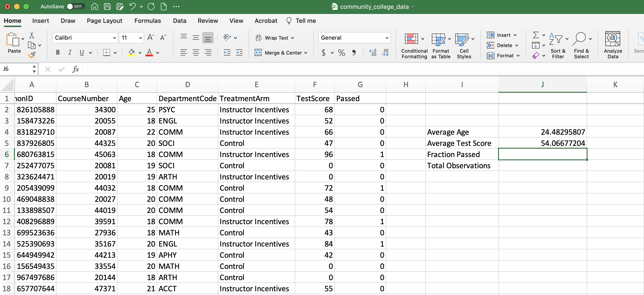Click cell J6 input field
This screenshot has height=295, width=644.
[x=543, y=154]
